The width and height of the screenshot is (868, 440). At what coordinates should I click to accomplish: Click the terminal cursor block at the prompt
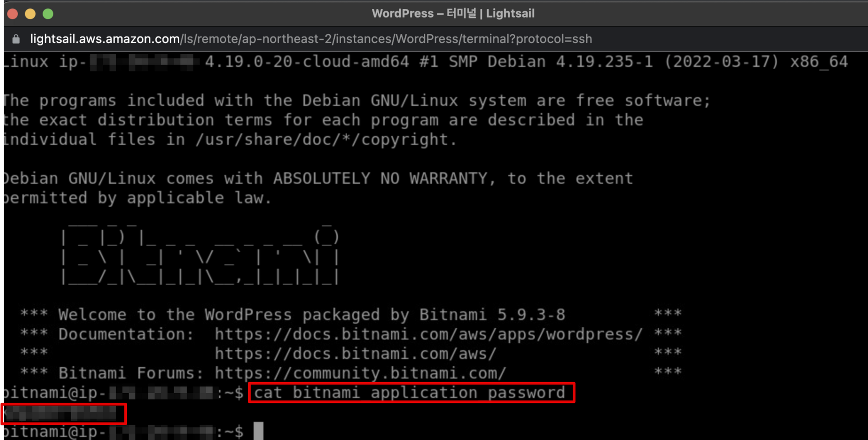(x=259, y=431)
